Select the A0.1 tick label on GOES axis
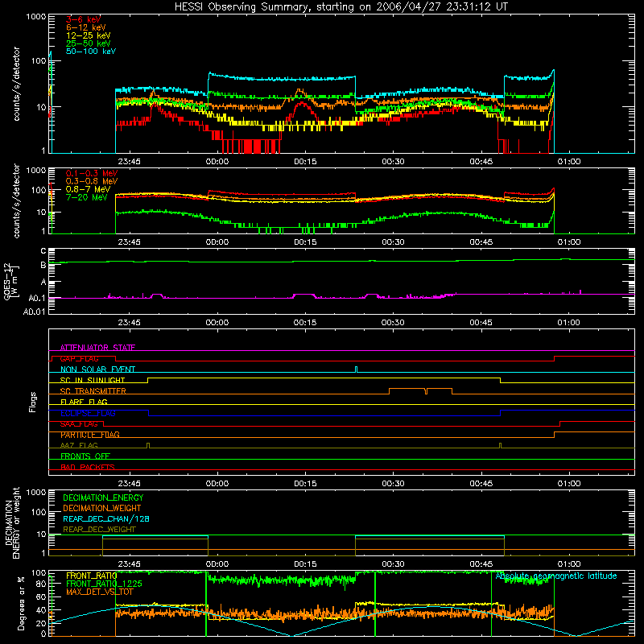The width and height of the screenshot is (644, 644). 37,299
